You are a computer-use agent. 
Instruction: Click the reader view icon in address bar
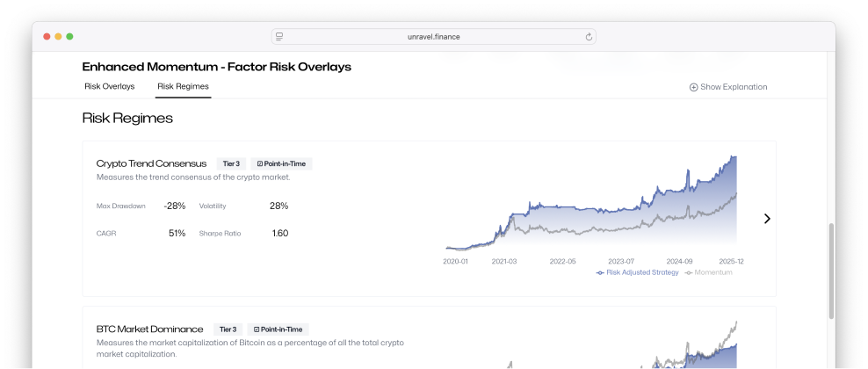pos(279,37)
